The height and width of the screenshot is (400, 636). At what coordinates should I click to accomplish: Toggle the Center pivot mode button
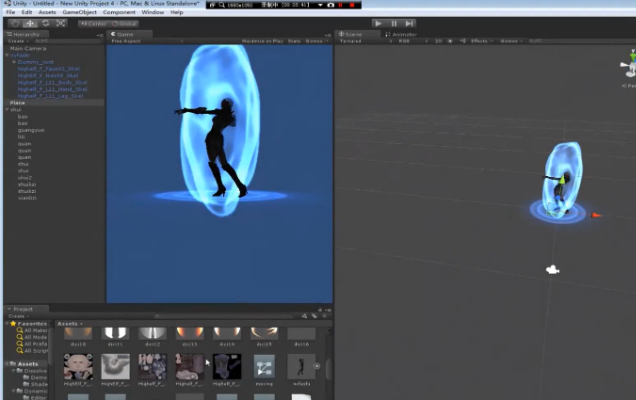click(x=94, y=23)
